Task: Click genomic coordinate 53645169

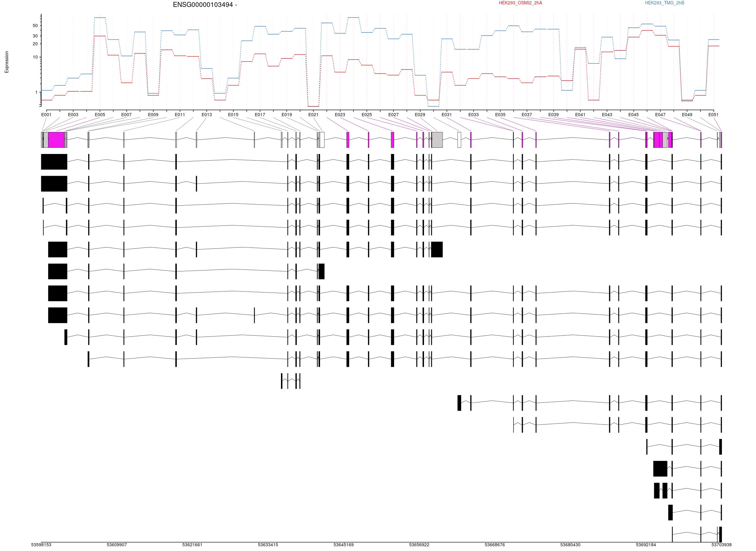Action: pos(344,545)
